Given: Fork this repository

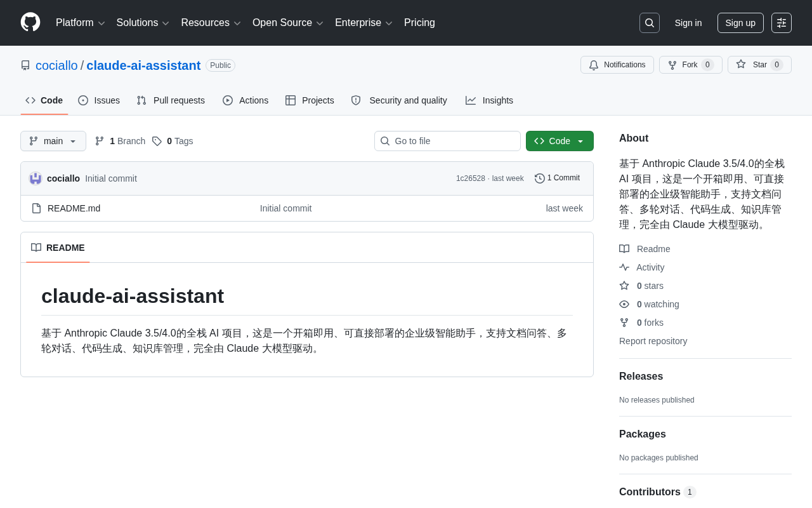Looking at the screenshot, I should point(690,65).
